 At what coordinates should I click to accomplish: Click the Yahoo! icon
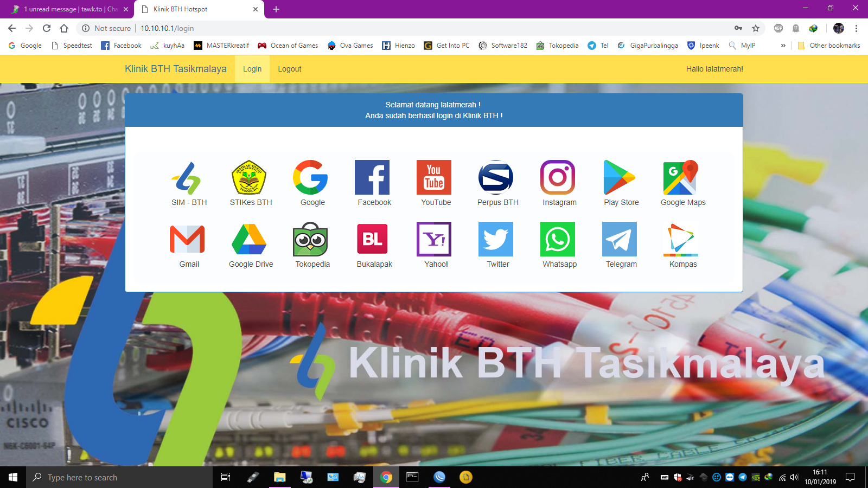[x=434, y=239]
